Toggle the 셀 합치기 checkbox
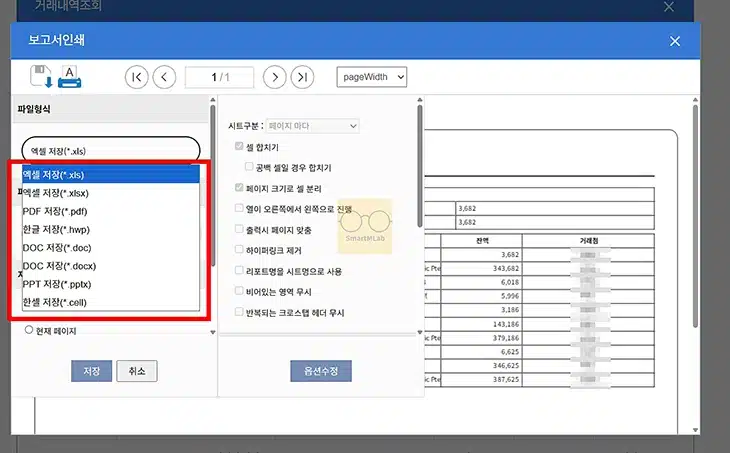The image size is (730, 453). pos(239,146)
